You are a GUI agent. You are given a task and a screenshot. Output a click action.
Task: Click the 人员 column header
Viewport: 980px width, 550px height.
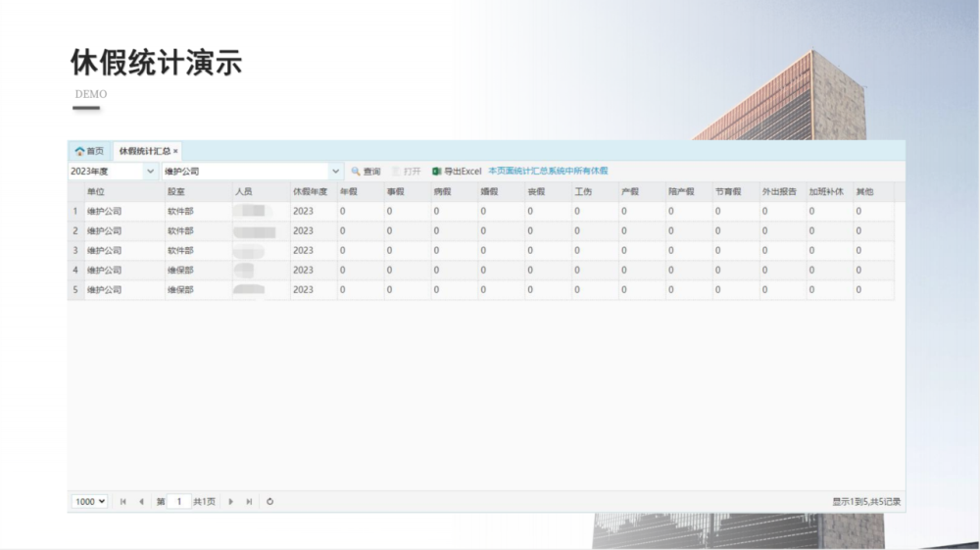click(x=244, y=191)
